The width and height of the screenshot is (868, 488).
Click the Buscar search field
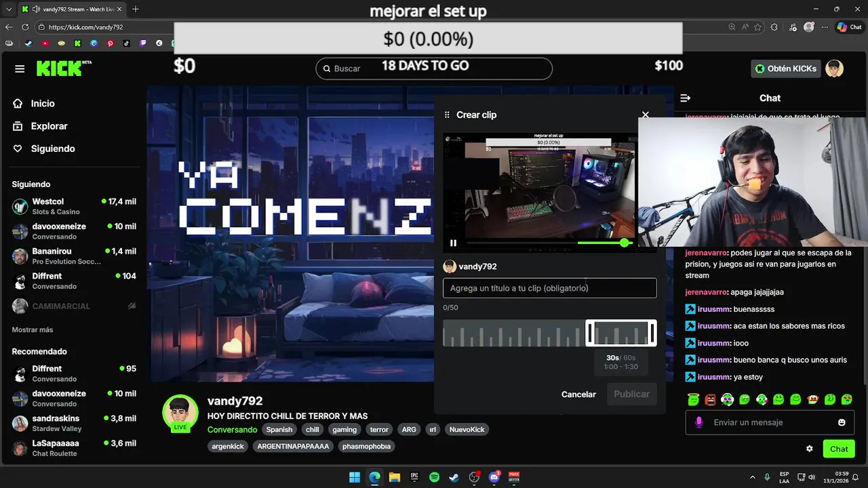point(434,68)
